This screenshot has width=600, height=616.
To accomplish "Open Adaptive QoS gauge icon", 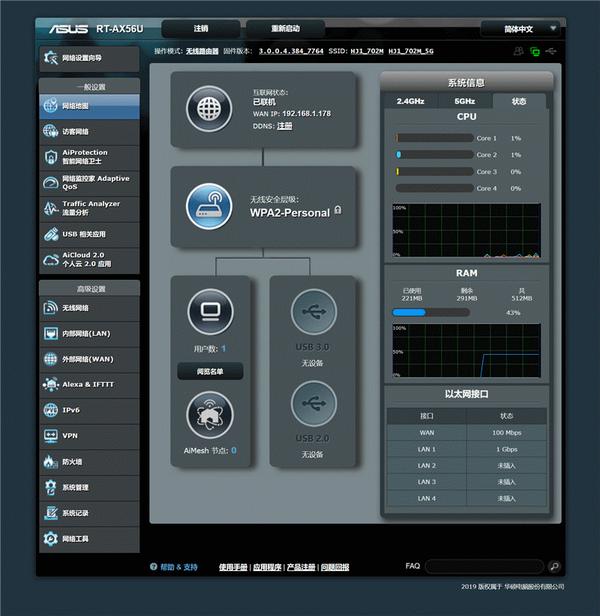I will click(x=51, y=182).
